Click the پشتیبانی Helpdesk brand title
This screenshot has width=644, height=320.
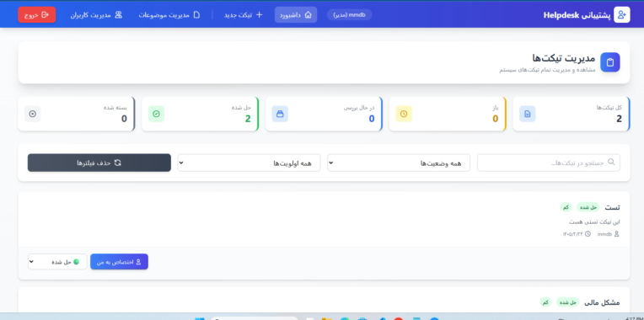coord(577,15)
